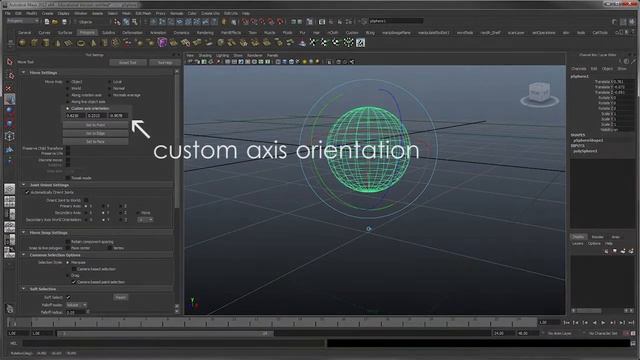The height and width of the screenshot is (360, 640).
Task: Select the Scale tool in the toolbox
Action: point(10,123)
